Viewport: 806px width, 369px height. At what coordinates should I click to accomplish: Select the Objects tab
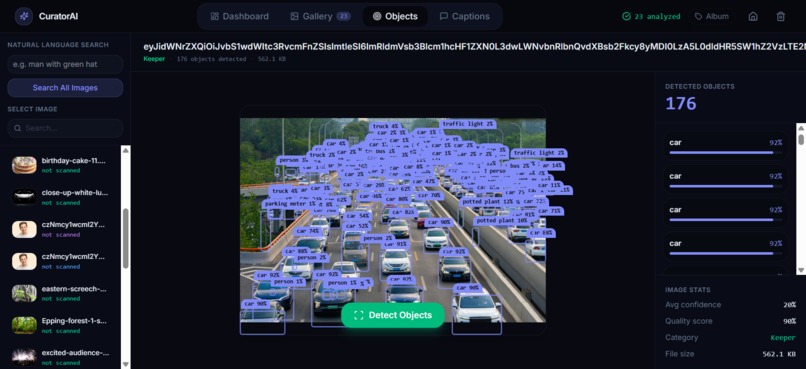(395, 16)
